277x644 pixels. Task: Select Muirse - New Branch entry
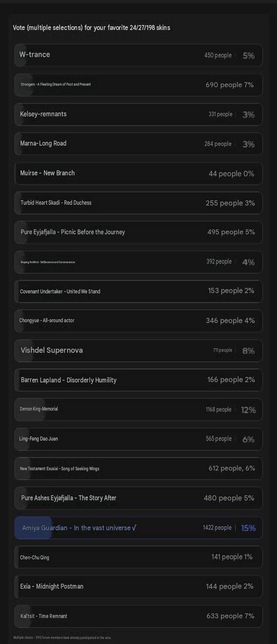point(138,173)
